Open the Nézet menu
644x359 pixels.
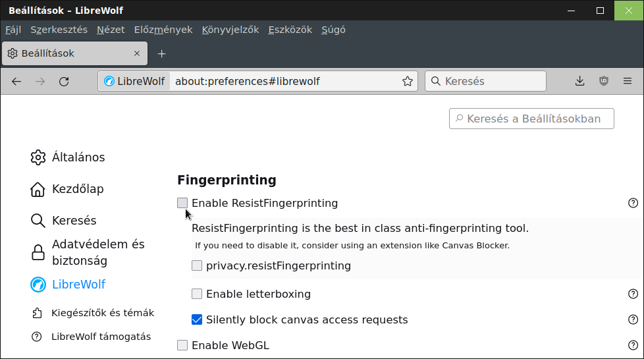click(111, 30)
